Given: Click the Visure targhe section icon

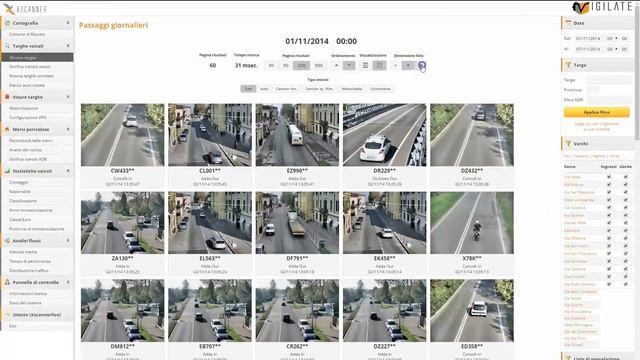Looking at the screenshot, I should (x=7, y=97).
